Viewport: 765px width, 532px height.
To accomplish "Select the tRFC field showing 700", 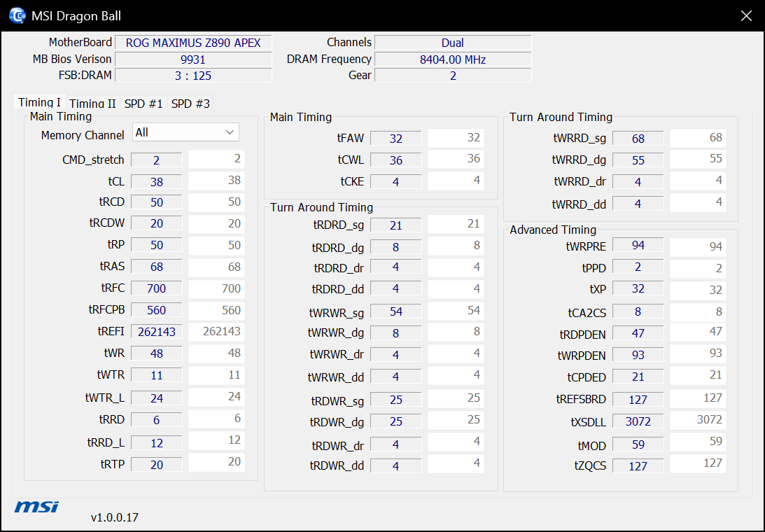I will click(157, 288).
